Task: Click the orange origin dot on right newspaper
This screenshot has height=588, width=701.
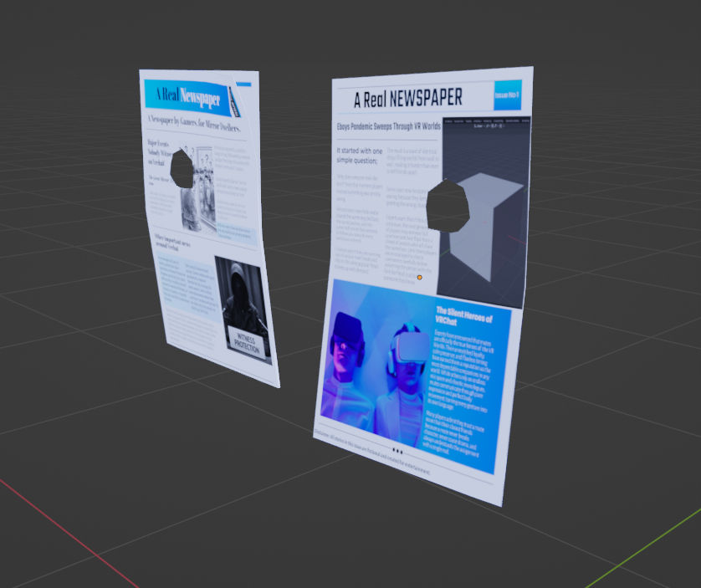Action: [x=419, y=277]
